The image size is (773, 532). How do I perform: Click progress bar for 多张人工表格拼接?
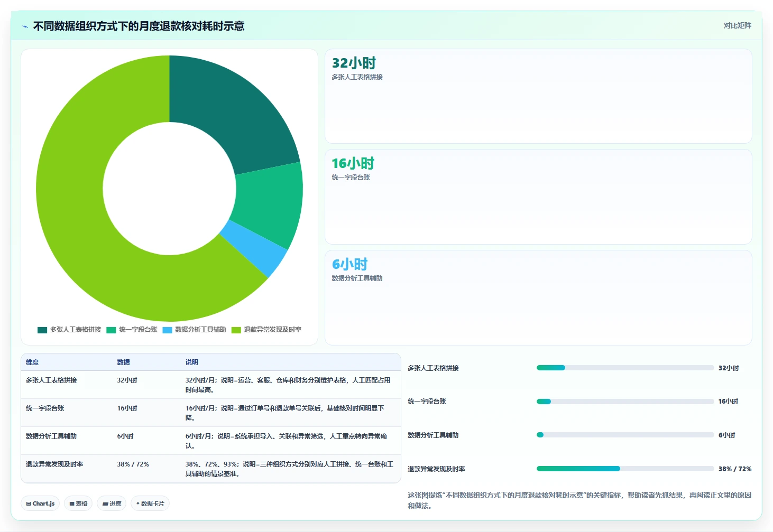[625, 368]
